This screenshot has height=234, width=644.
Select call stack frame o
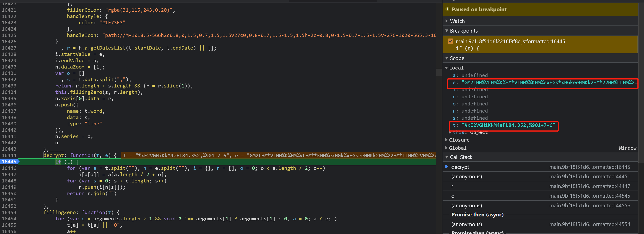[x=540, y=196]
